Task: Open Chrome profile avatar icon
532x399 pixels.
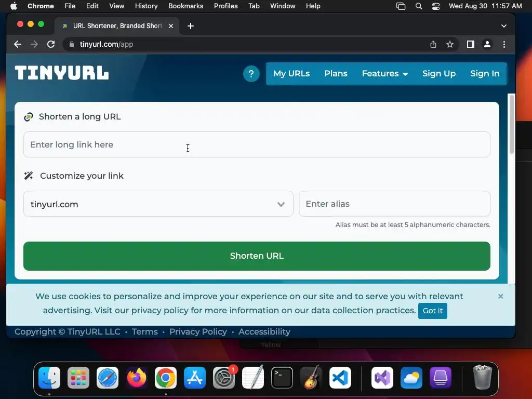Action: (487, 44)
